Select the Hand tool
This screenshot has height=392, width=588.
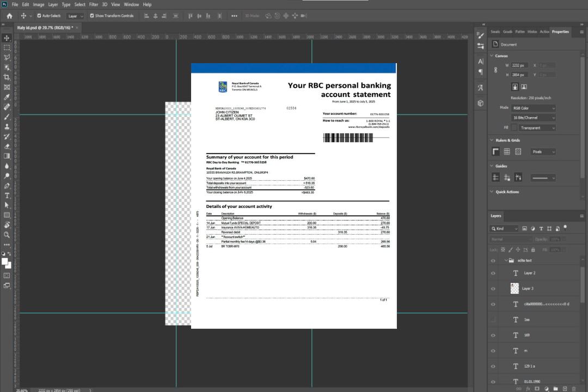[x=7, y=225]
